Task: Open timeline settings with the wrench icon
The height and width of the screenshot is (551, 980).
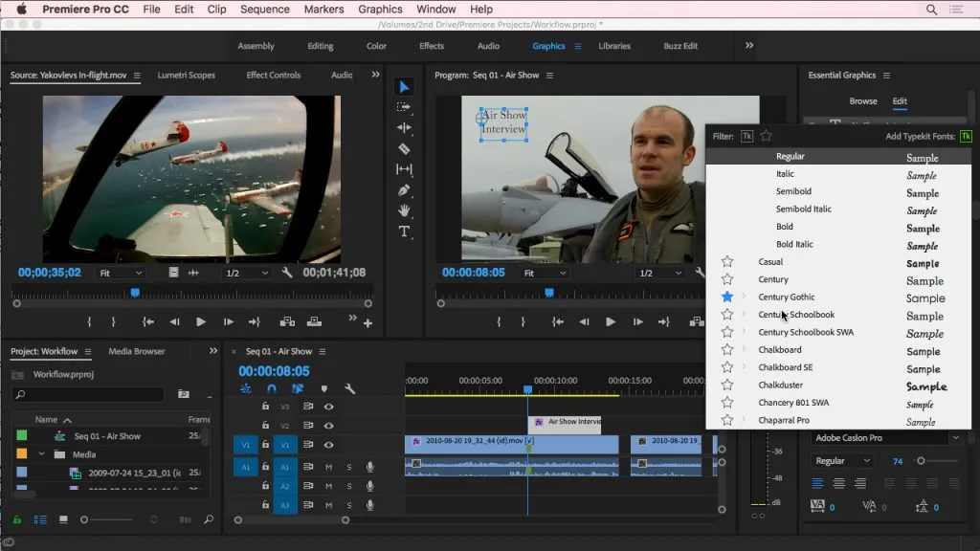Action: tap(349, 389)
